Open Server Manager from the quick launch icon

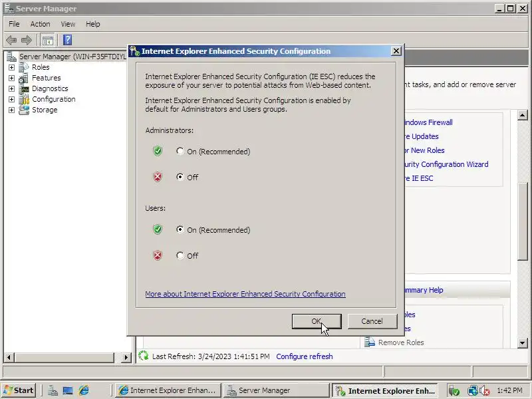coord(53,390)
